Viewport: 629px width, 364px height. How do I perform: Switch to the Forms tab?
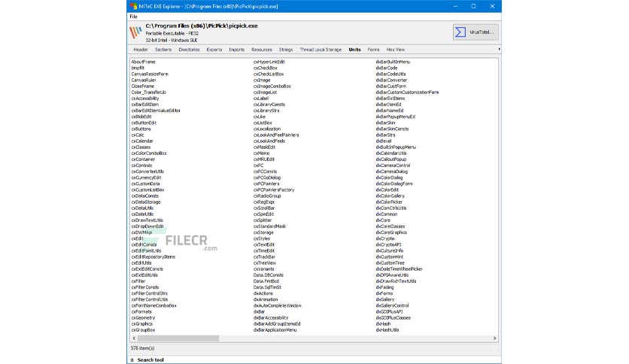pos(373,50)
